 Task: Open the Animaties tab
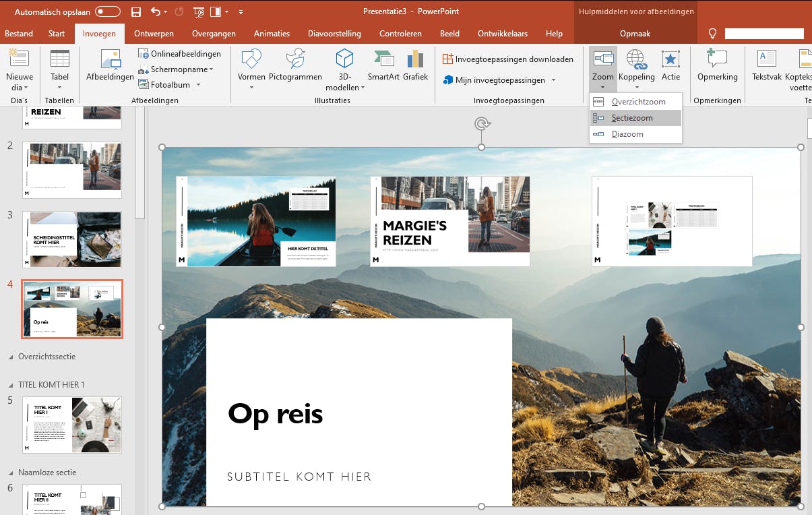(272, 34)
